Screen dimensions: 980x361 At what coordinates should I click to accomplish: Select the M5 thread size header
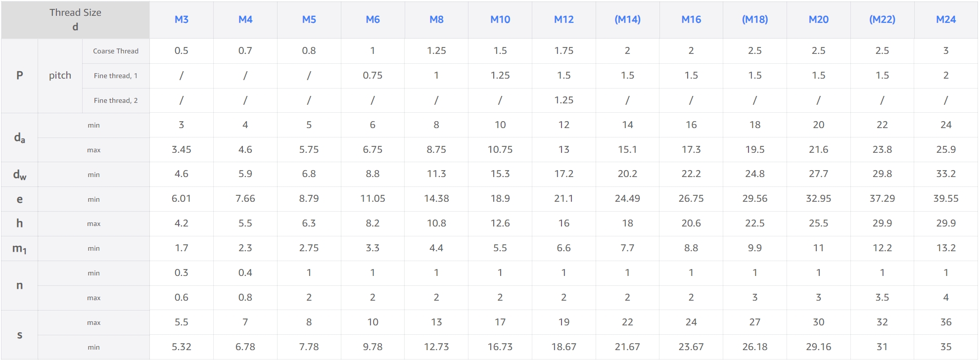point(309,19)
